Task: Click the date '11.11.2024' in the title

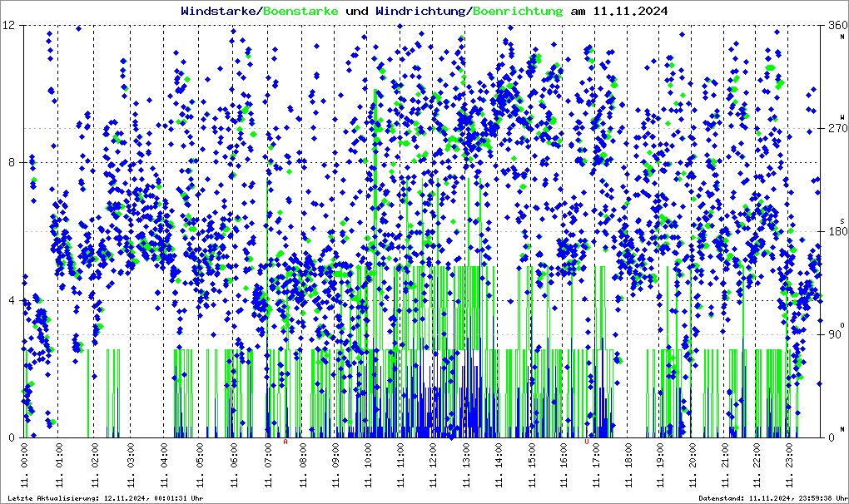Action: pos(629,12)
